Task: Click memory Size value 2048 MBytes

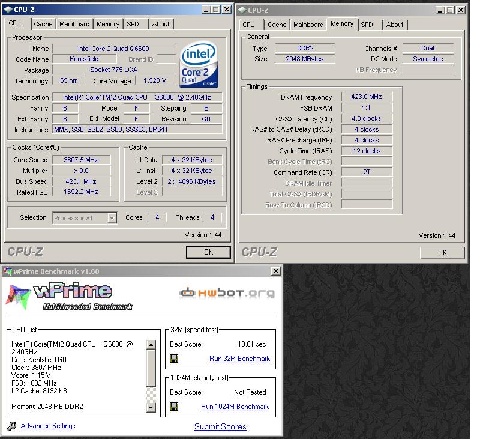Action: (x=305, y=59)
